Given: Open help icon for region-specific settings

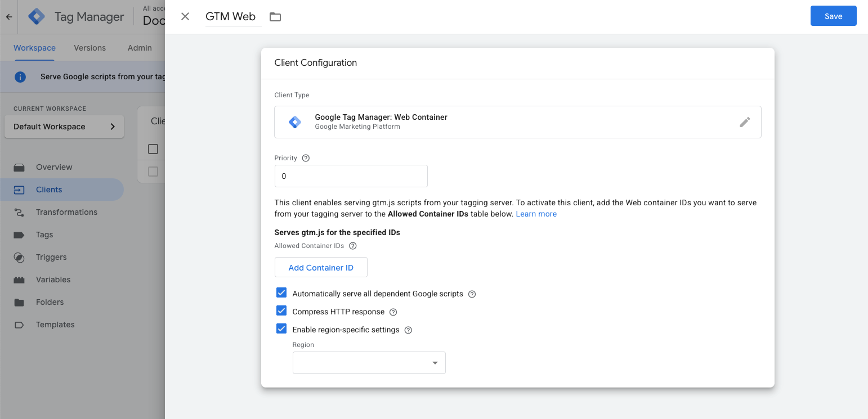Looking at the screenshot, I should [409, 330].
